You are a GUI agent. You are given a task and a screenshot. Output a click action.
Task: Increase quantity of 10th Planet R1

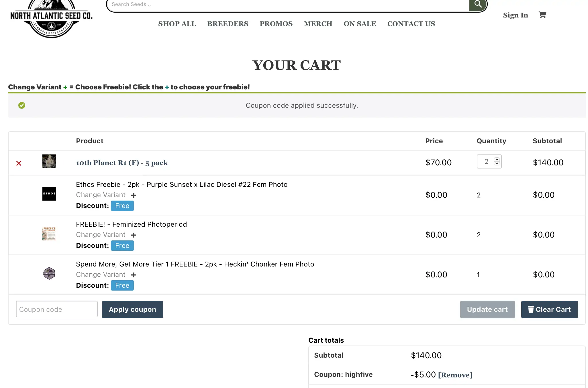(497, 159)
